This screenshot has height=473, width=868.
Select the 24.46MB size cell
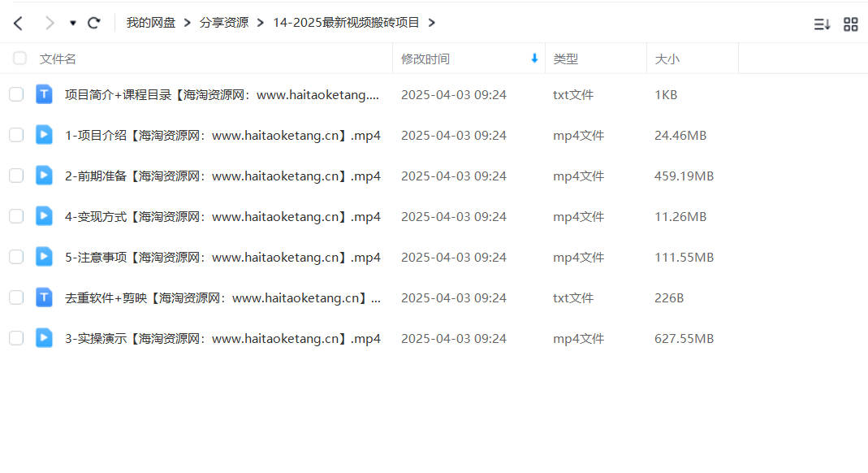[680, 136]
